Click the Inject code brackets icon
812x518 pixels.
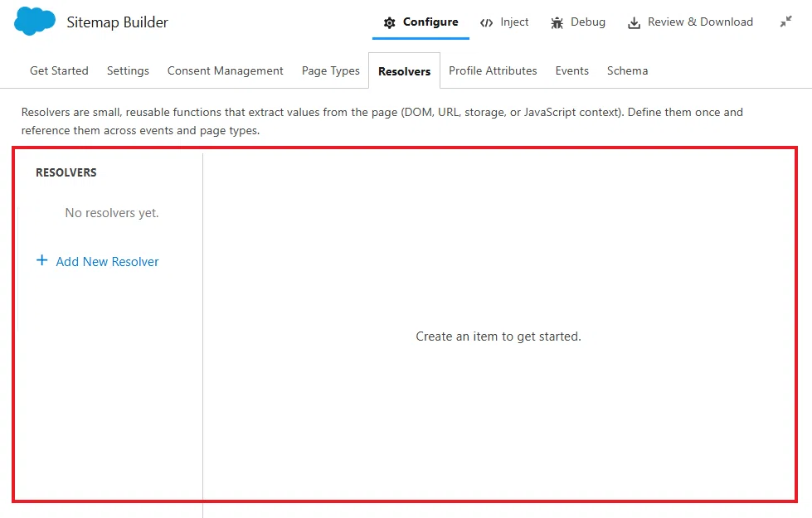pyautogui.click(x=486, y=22)
